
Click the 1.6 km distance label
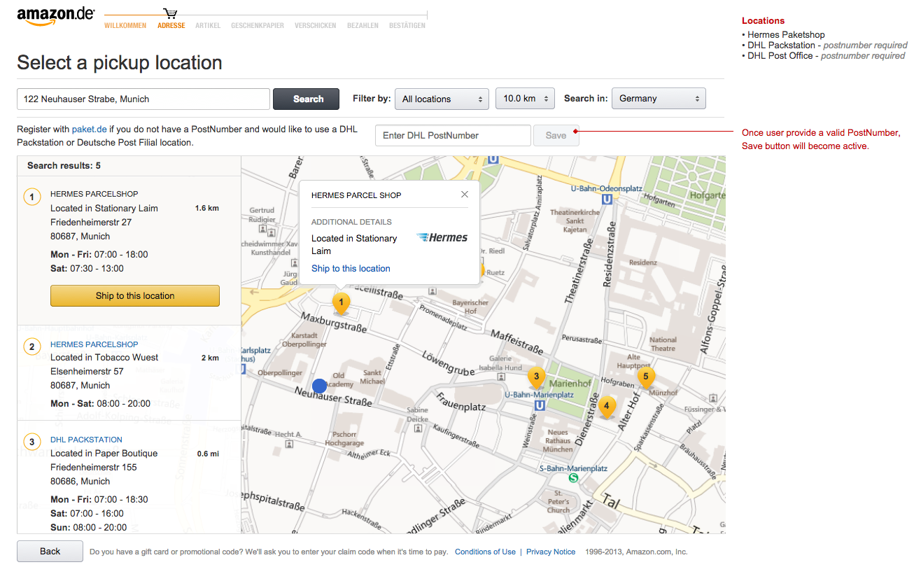(x=207, y=208)
